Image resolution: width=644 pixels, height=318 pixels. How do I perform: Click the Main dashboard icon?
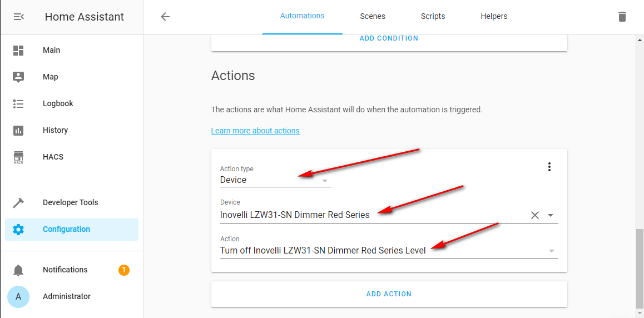[18, 51]
